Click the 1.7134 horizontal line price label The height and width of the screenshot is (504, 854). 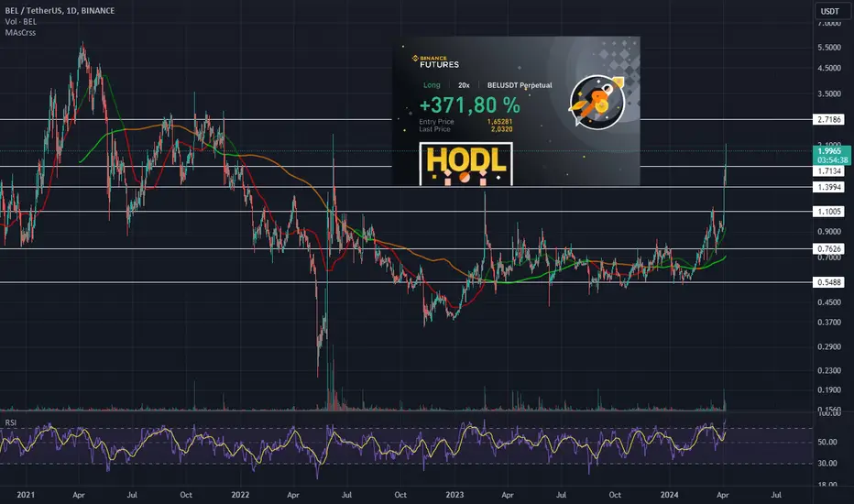[828, 171]
